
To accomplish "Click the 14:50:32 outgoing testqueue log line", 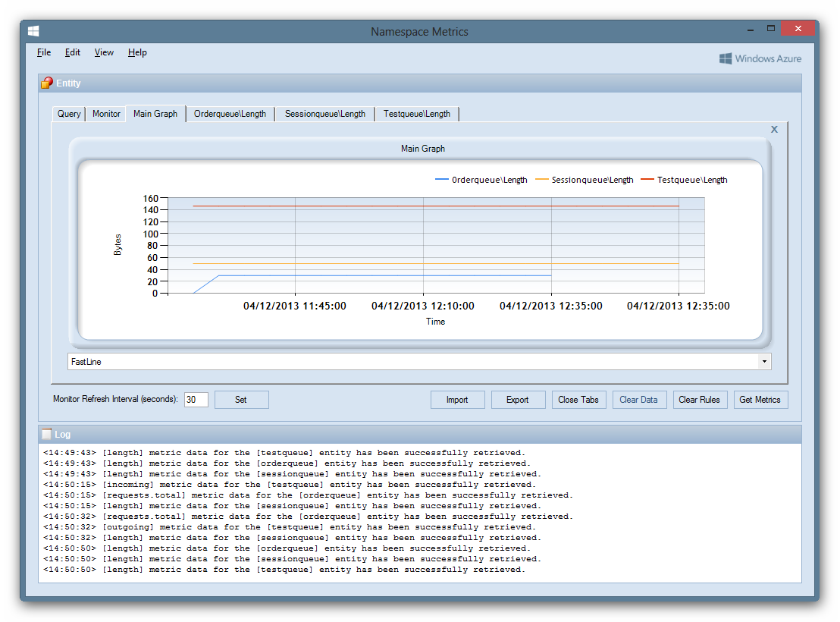I will tap(290, 526).
